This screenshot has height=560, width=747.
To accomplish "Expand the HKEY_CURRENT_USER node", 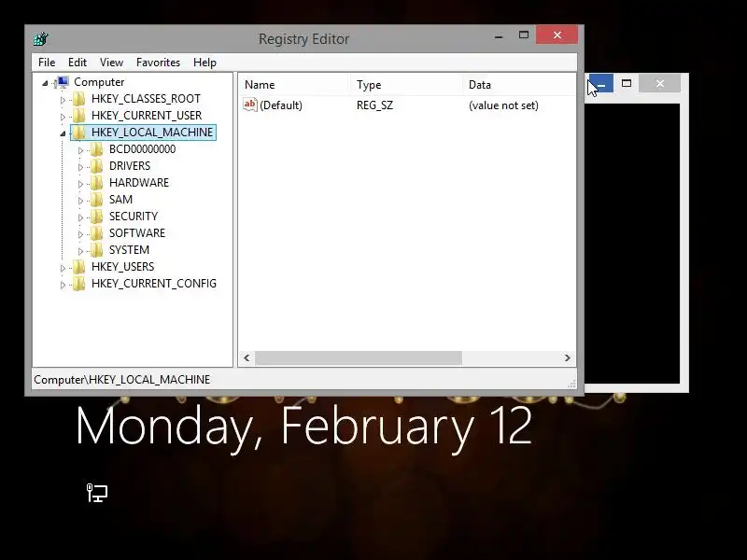I will click(63, 117).
